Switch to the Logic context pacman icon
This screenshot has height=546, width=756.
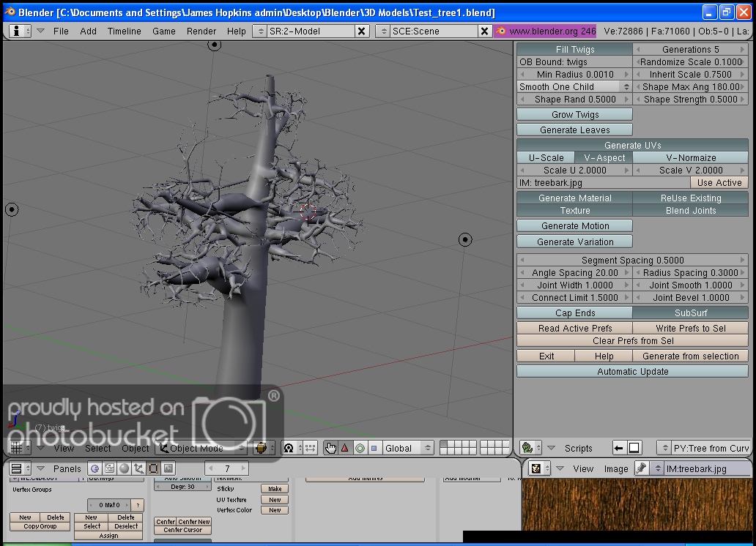[95, 468]
